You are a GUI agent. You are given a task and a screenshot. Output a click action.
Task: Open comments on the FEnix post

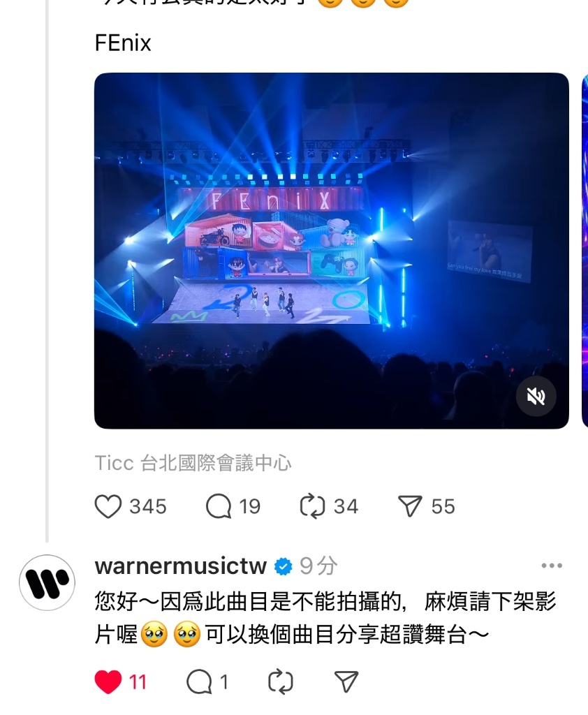pyautogui.click(x=219, y=507)
